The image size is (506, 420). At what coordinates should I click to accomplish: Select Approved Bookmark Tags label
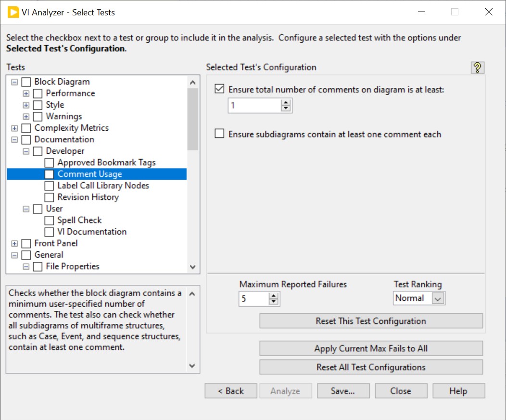(x=106, y=162)
